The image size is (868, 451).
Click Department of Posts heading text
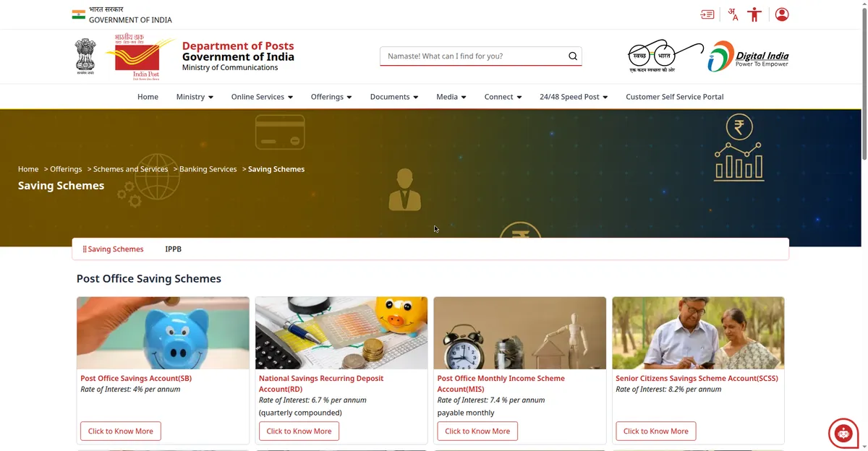tap(238, 46)
